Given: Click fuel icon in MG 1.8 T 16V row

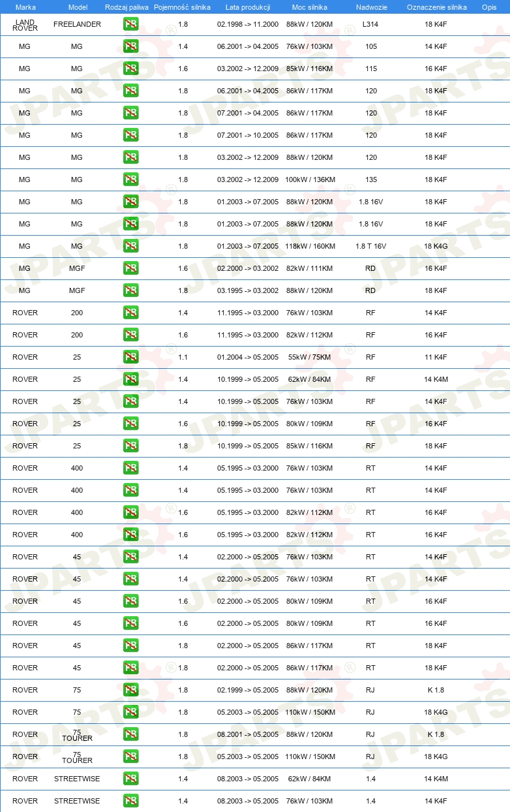Looking at the screenshot, I should (130, 246).
